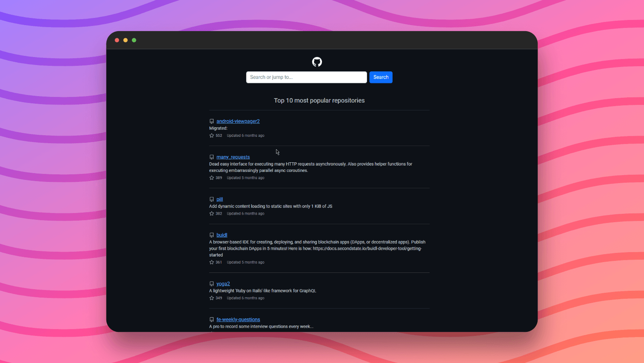Click 'Updated 6 months ago' under pill
This screenshot has height=363, width=644.
[x=245, y=214]
